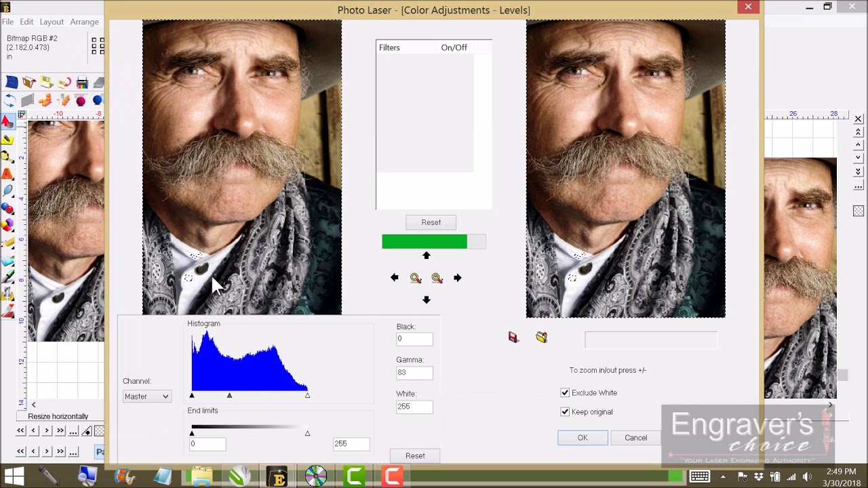Click the White value input field
Image resolution: width=868 pixels, height=488 pixels.
click(414, 407)
